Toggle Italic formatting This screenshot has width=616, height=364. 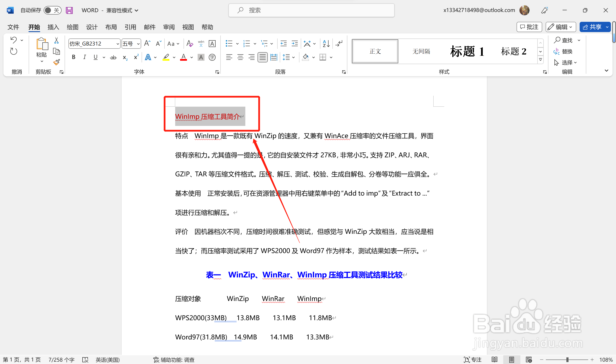(84, 57)
